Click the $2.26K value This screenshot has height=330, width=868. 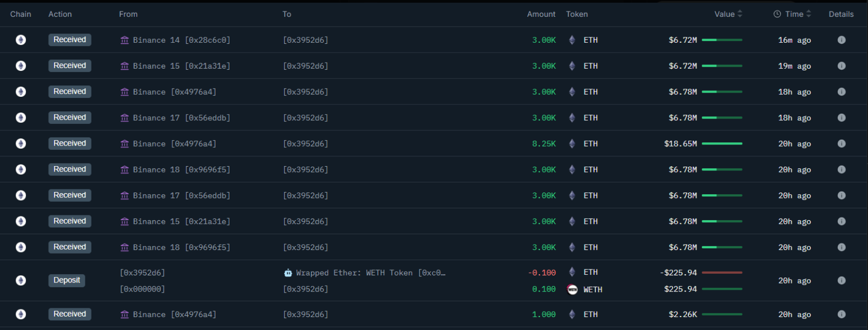point(683,314)
